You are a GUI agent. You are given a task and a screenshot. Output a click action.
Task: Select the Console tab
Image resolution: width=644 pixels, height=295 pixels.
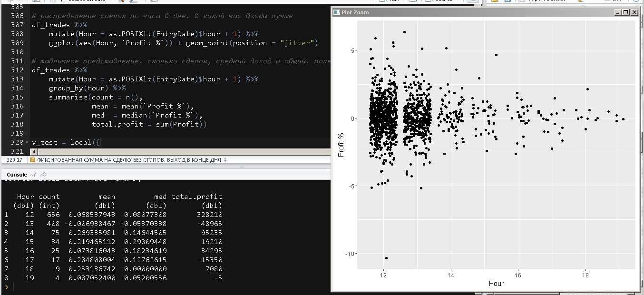pos(17,175)
